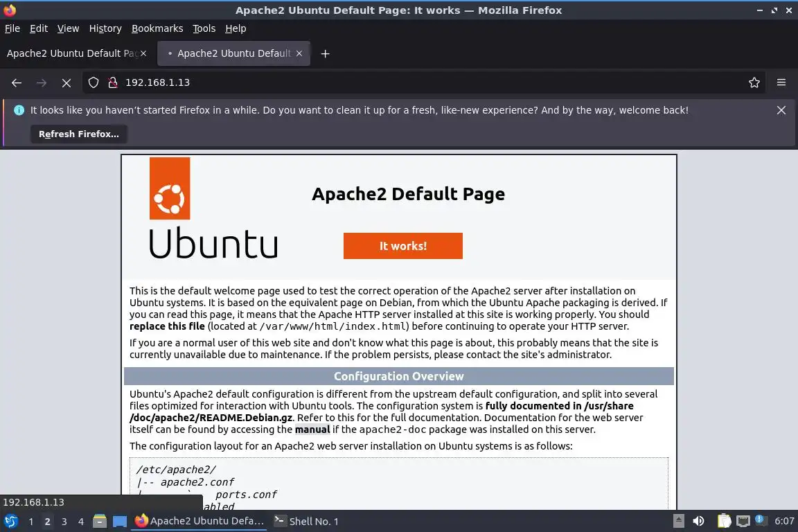Click the fully documented in /usr/share bold text
This screenshot has height=532, width=798.
pyautogui.click(x=559, y=406)
